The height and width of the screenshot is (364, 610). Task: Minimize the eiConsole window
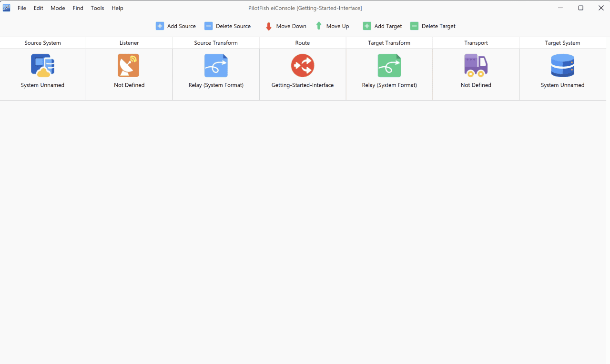point(560,8)
